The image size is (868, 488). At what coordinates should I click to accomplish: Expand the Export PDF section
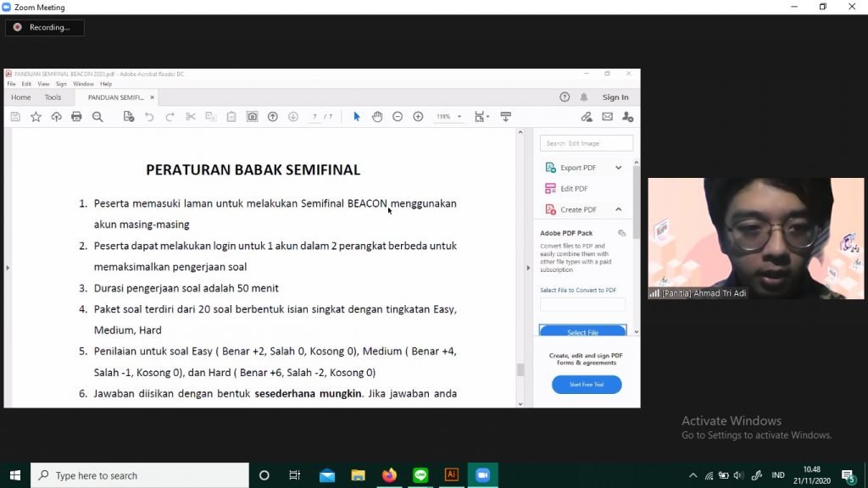pyautogui.click(x=618, y=168)
